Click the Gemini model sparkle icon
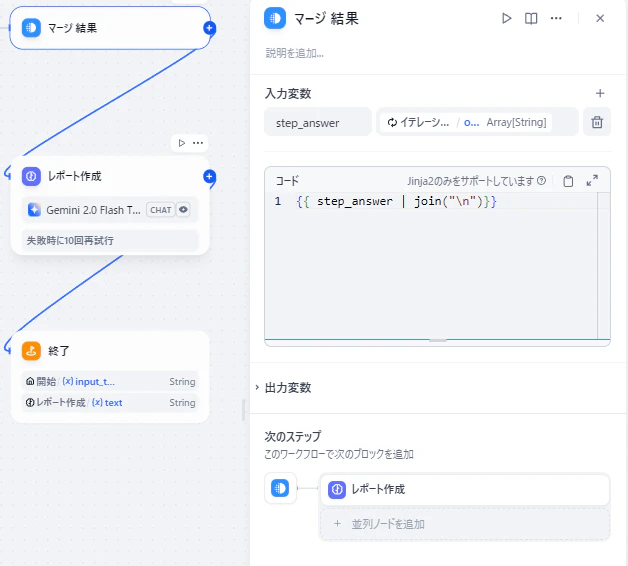 coord(34,209)
